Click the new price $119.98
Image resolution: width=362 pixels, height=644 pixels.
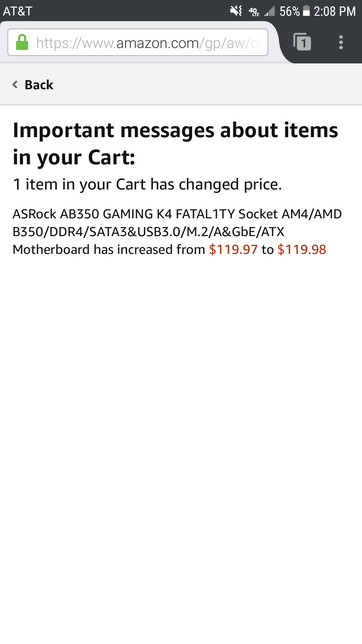pos(302,250)
